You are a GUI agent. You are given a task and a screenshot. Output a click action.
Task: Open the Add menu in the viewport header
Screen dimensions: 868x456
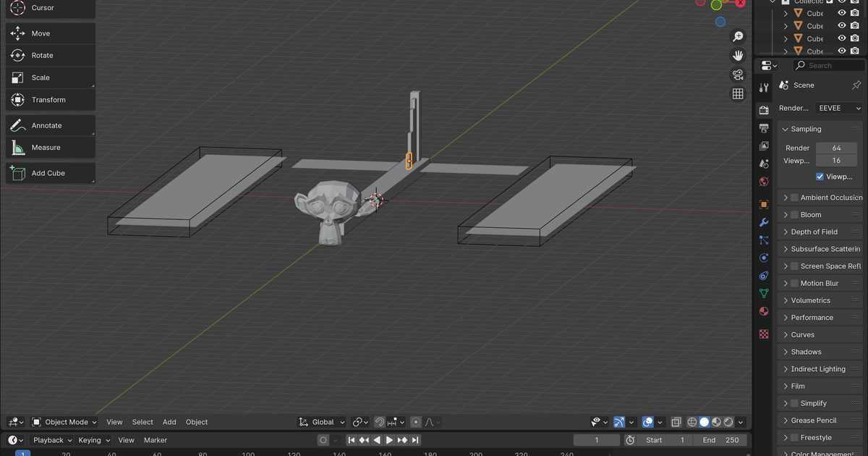[169, 422]
